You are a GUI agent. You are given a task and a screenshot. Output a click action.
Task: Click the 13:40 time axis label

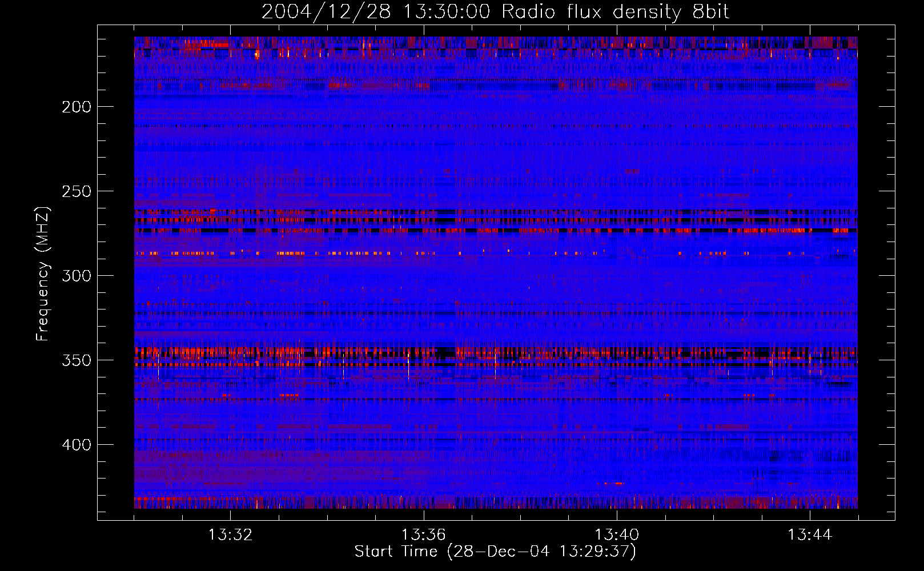click(617, 535)
